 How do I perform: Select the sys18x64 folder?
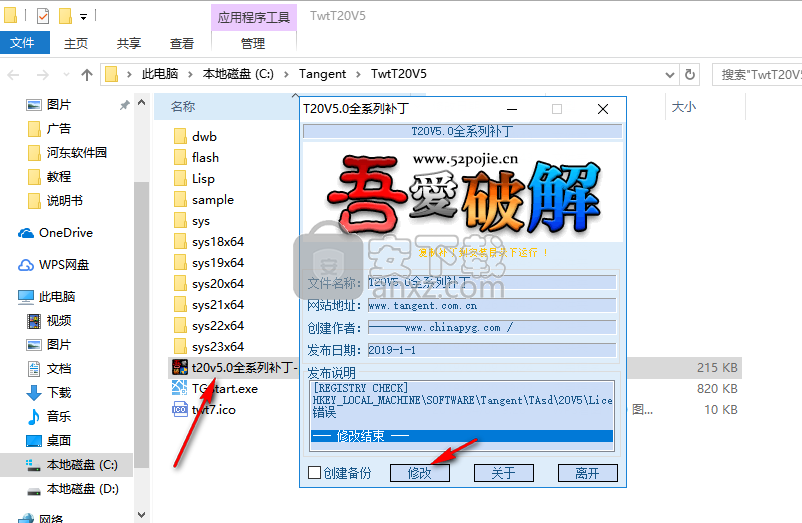(218, 242)
